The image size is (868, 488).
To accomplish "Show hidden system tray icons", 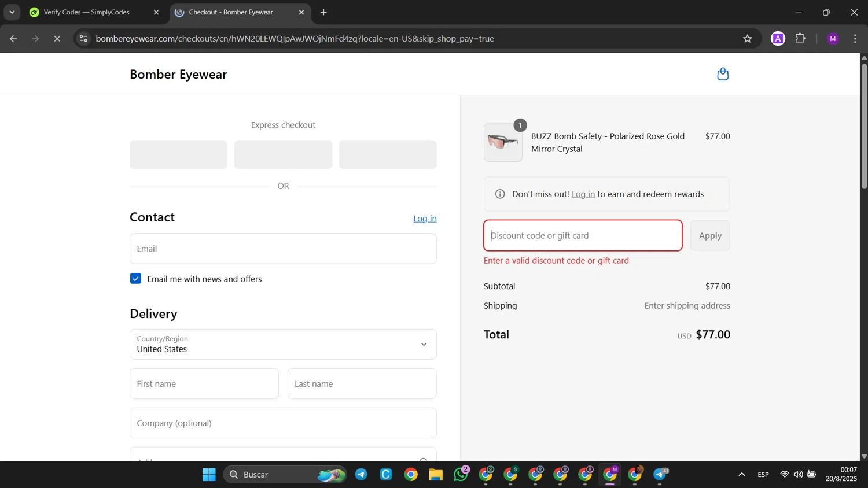I will click(x=741, y=475).
